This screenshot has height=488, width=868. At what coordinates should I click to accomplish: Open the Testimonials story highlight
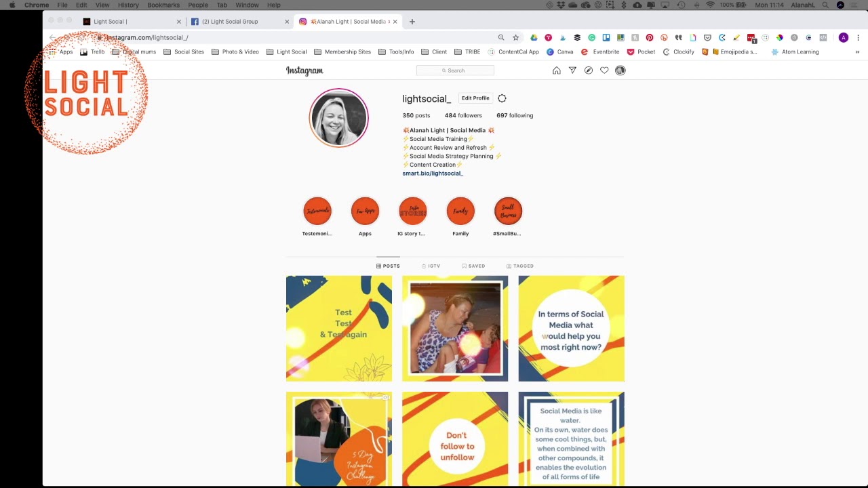[x=317, y=217]
